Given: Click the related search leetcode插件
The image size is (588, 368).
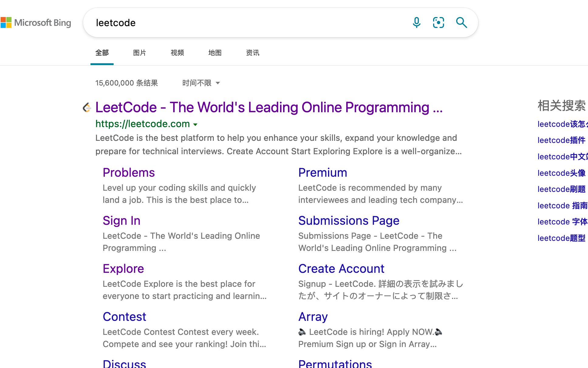Looking at the screenshot, I should point(562,140).
